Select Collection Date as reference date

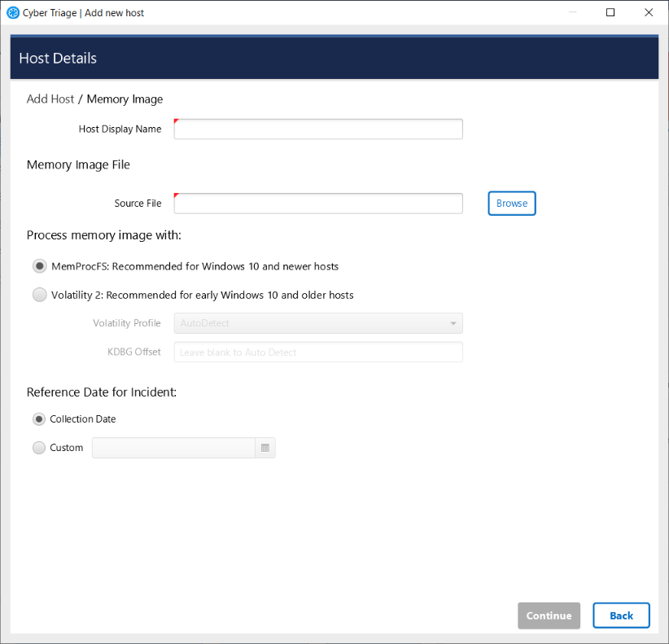tap(39, 419)
